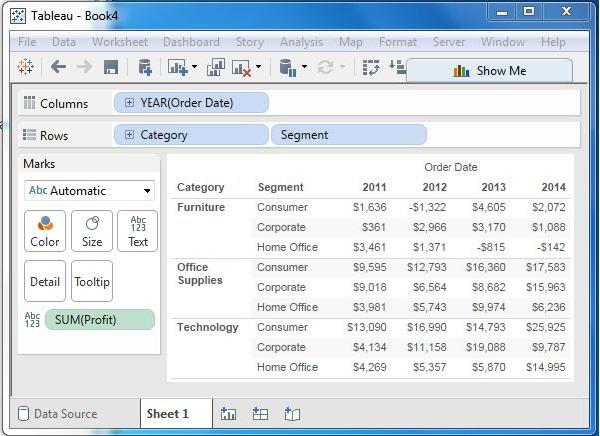Select the Office Supplies category label
The image size is (600, 436).
(x=200, y=274)
